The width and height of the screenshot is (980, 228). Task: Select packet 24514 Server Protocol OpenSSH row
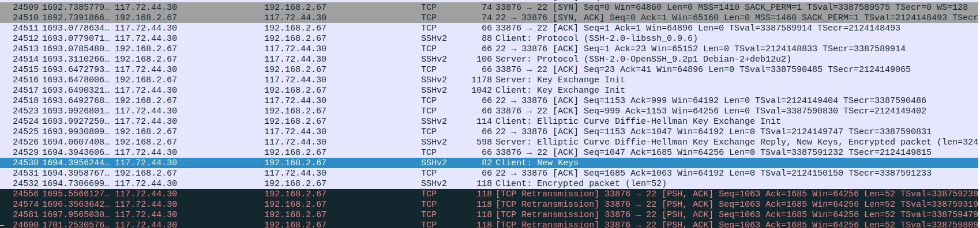tap(490, 59)
